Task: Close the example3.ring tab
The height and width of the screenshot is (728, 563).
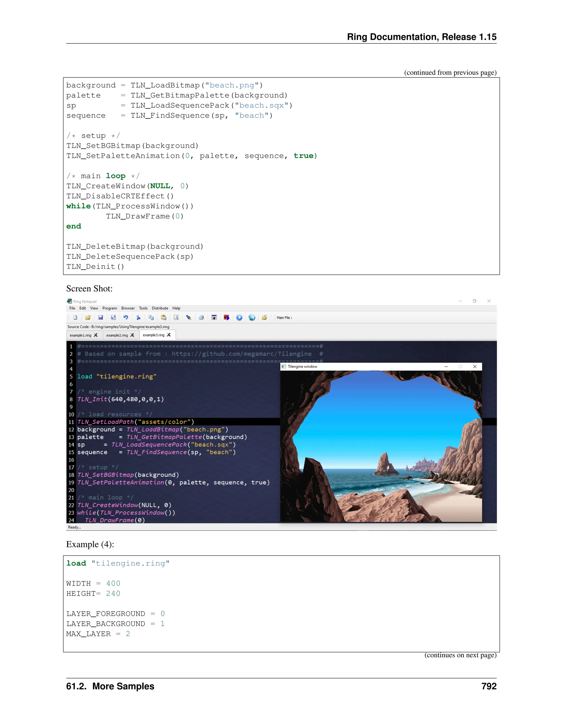Action: coord(169,335)
